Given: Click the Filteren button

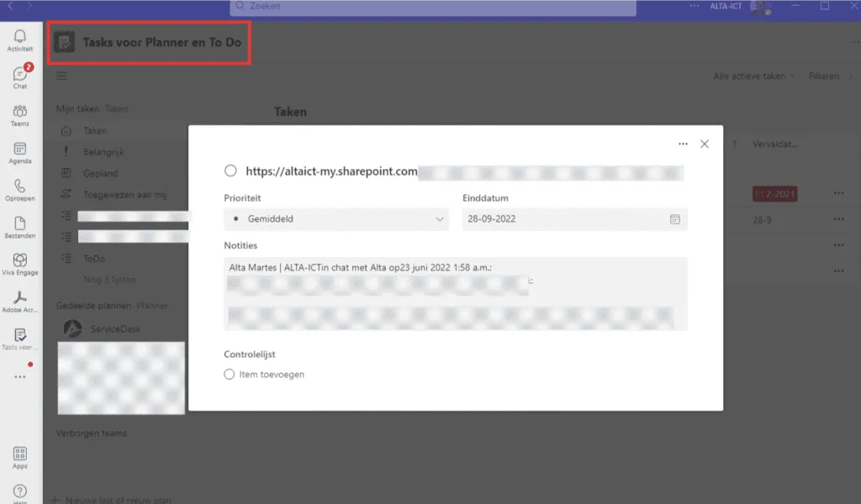Looking at the screenshot, I should pos(827,76).
